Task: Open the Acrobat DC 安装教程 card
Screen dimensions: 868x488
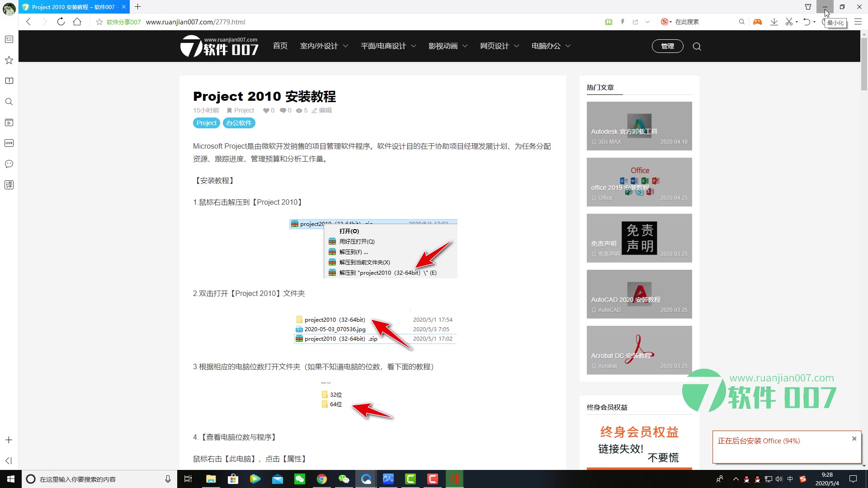Action: click(x=639, y=350)
